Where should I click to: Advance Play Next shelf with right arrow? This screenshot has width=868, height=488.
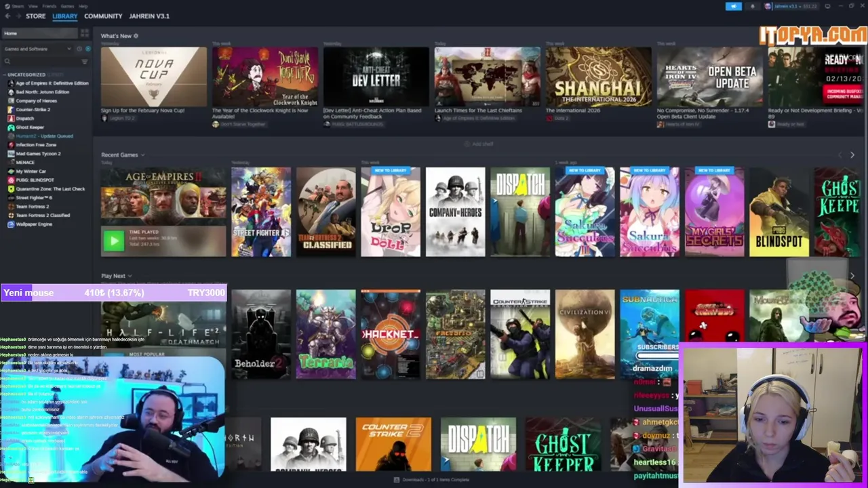(852, 276)
